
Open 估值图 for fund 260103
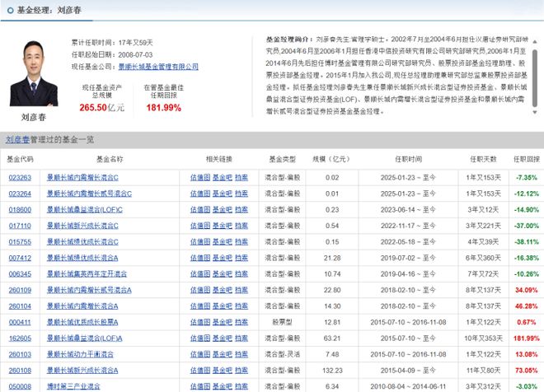click(200, 355)
